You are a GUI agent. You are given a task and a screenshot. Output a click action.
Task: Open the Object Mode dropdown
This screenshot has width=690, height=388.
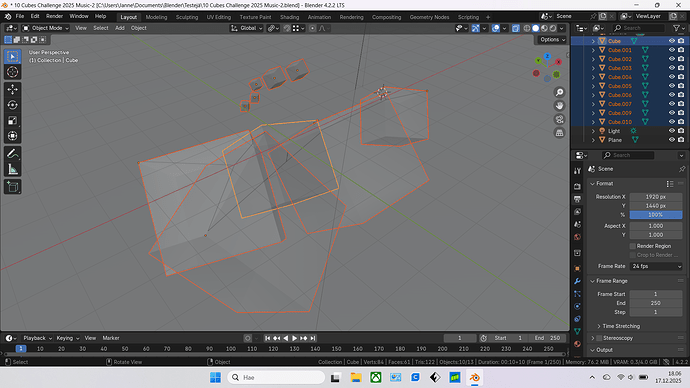click(45, 28)
